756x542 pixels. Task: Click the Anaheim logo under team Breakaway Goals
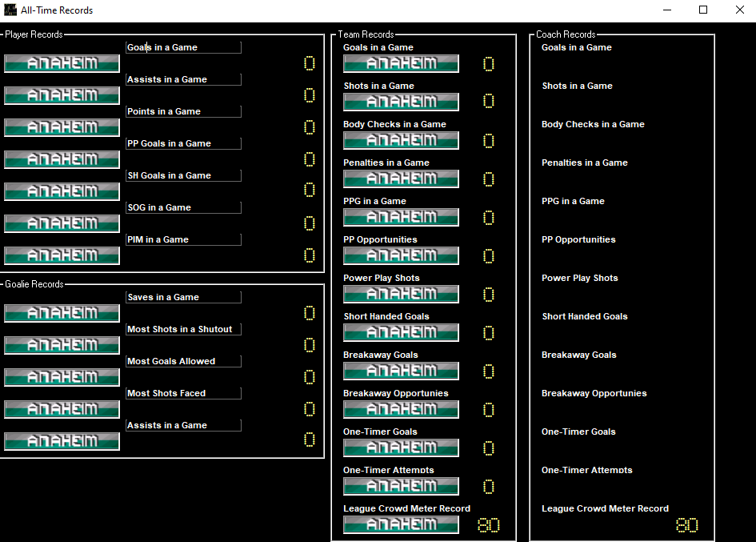401,371
